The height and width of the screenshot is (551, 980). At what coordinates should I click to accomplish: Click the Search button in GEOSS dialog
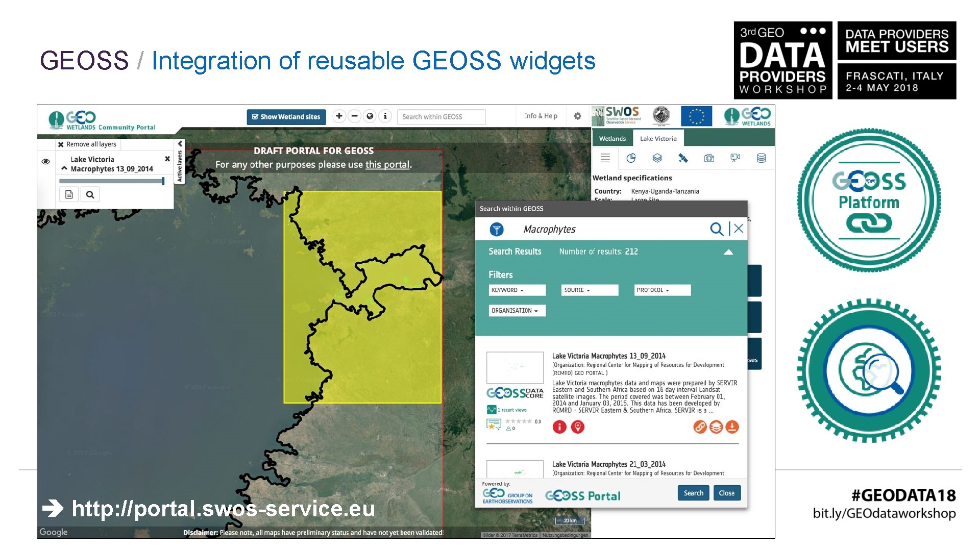point(693,493)
